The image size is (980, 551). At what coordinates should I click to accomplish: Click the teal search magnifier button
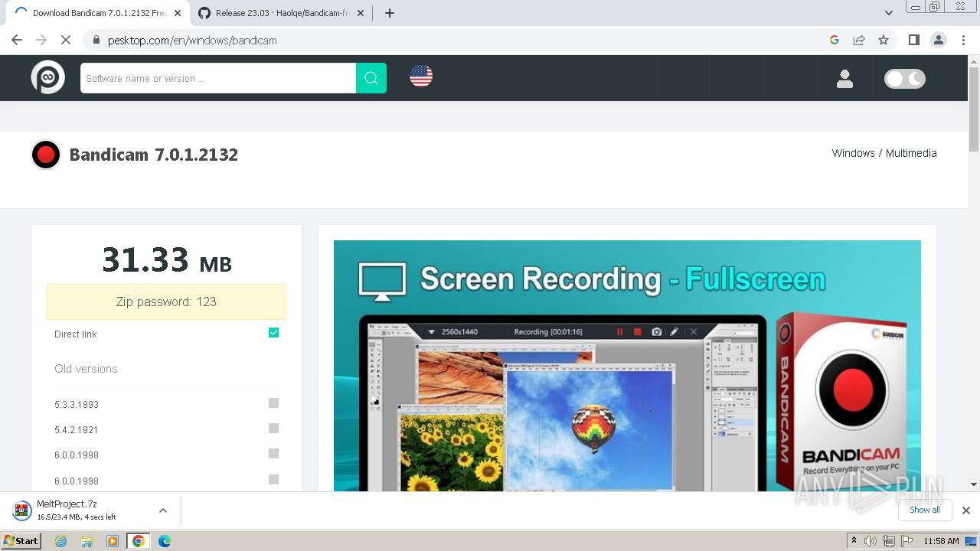pyautogui.click(x=371, y=78)
